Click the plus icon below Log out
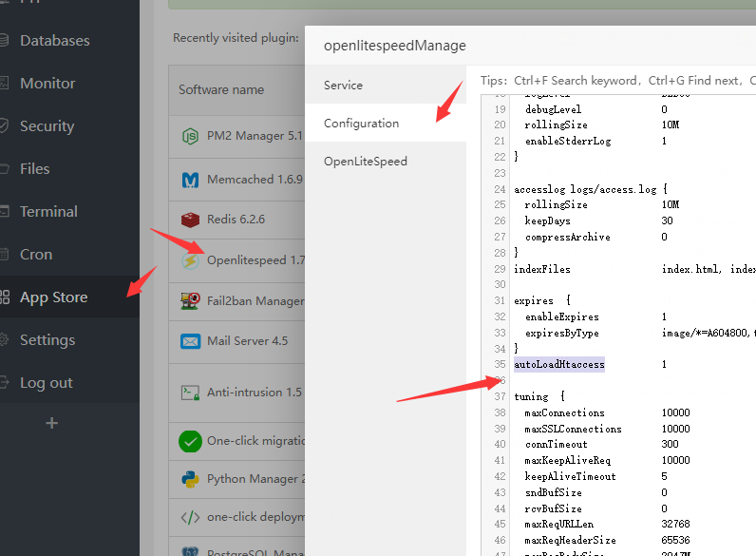756x556 pixels. point(51,423)
